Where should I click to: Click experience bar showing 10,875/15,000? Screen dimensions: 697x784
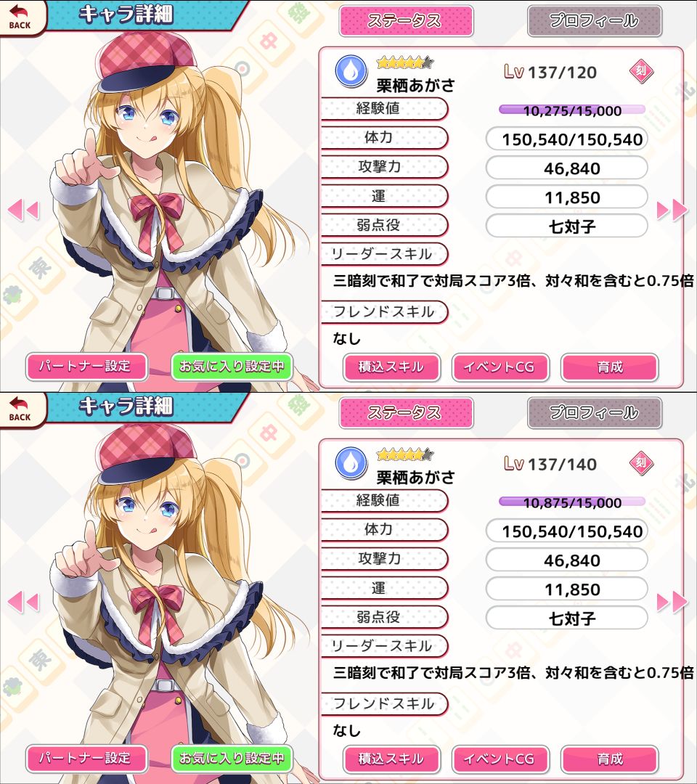572,502
